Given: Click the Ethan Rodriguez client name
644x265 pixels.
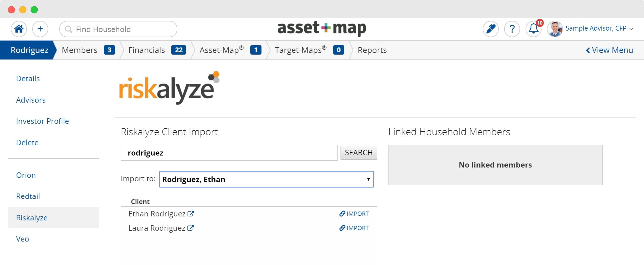Looking at the screenshot, I should click(x=157, y=214).
